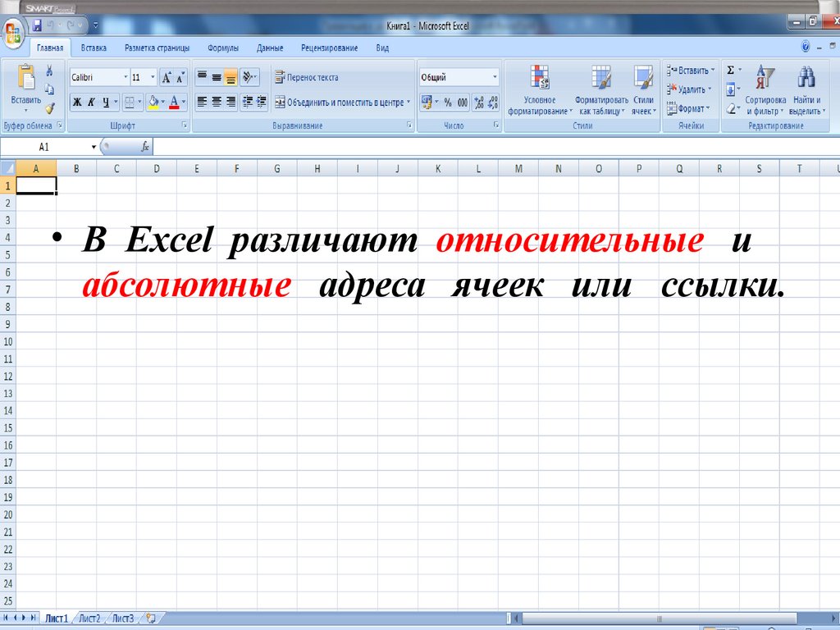840x630 pixels.
Task: Open the Вставка ribbon tab
Action: [94, 48]
